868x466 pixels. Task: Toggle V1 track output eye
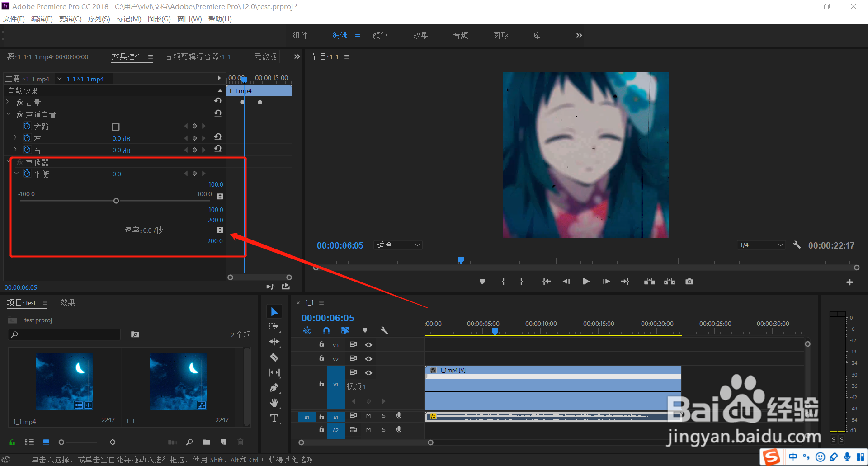pos(369,372)
